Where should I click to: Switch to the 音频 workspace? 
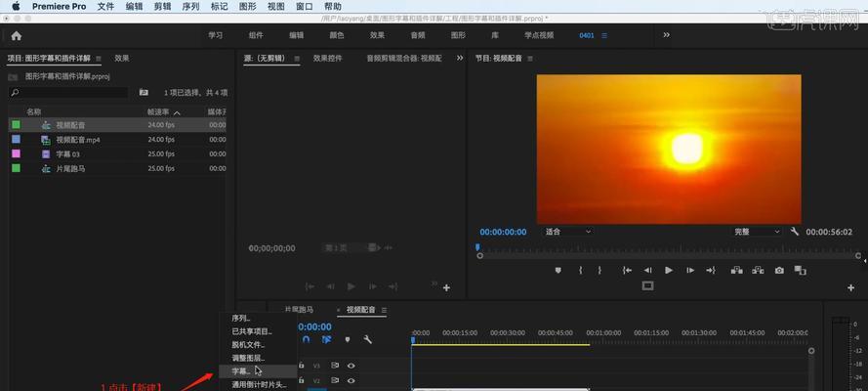pyautogui.click(x=417, y=35)
